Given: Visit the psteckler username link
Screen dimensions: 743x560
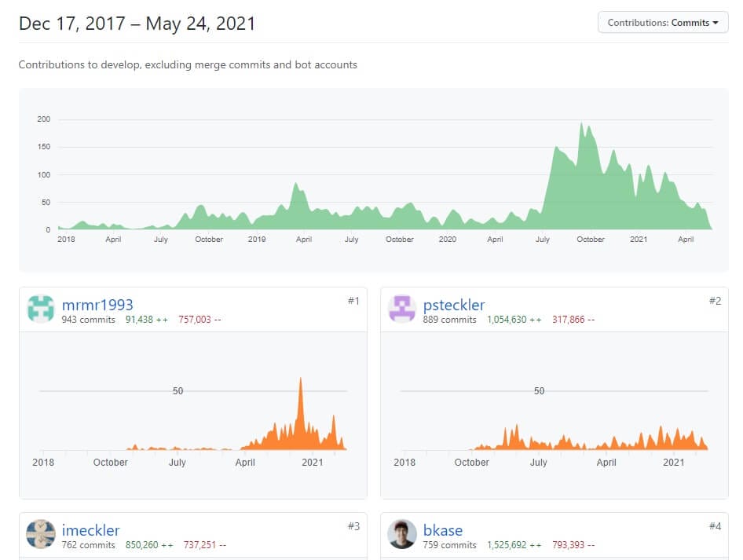Looking at the screenshot, I should [x=454, y=305].
